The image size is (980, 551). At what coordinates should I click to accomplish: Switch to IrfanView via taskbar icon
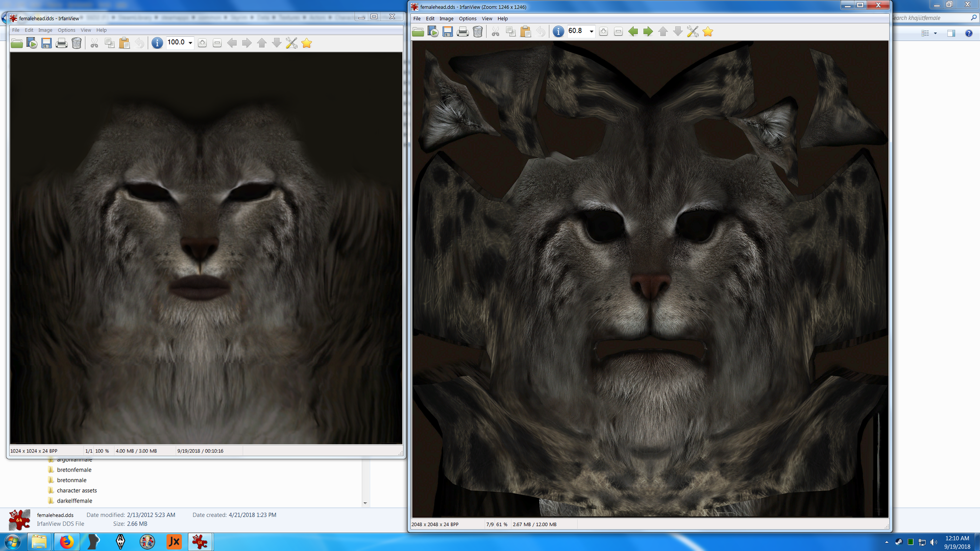[x=200, y=542]
